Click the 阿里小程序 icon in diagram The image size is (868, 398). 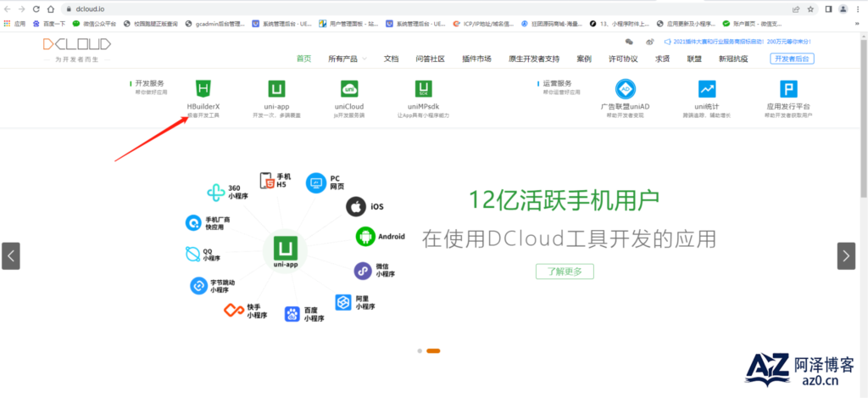click(343, 302)
